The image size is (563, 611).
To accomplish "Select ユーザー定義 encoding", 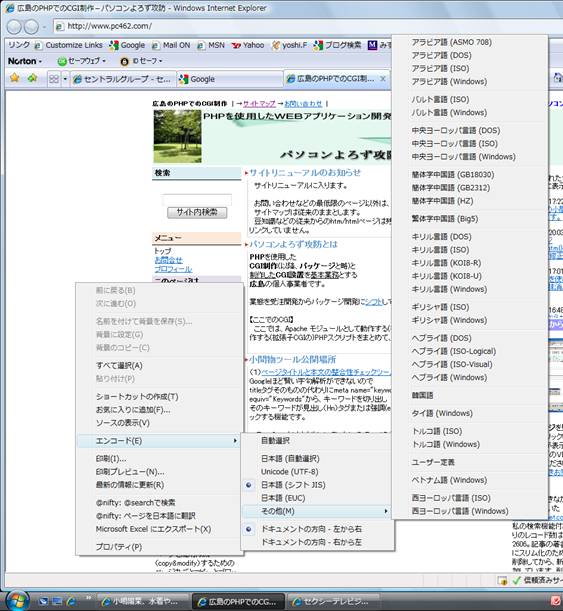I will point(470,462).
